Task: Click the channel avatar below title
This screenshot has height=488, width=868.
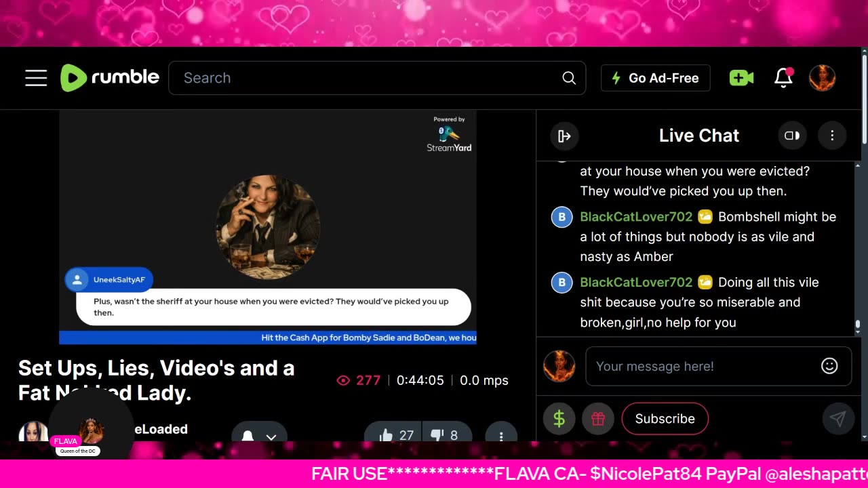Action: click(33, 432)
